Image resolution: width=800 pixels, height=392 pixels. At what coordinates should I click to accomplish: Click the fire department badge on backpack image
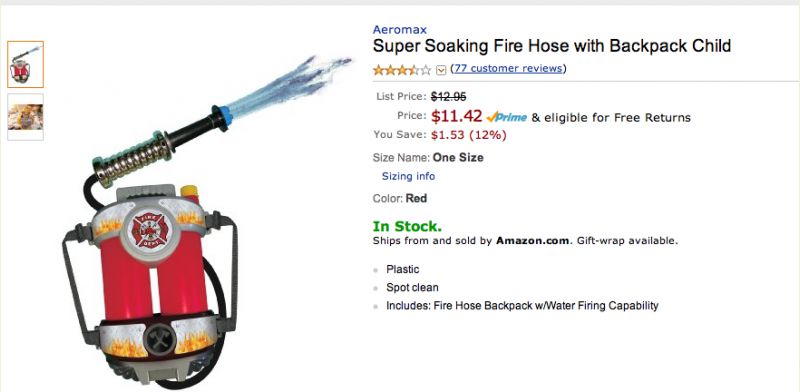tap(149, 231)
